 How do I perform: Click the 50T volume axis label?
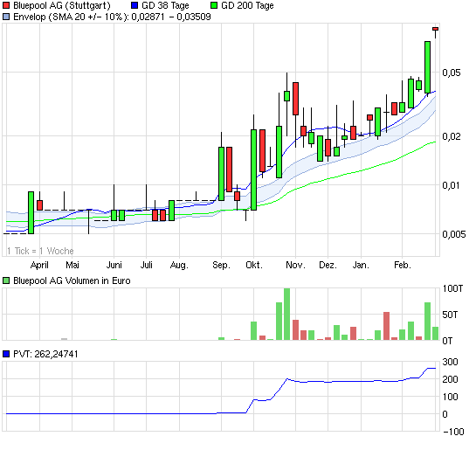[x=450, y=315]
